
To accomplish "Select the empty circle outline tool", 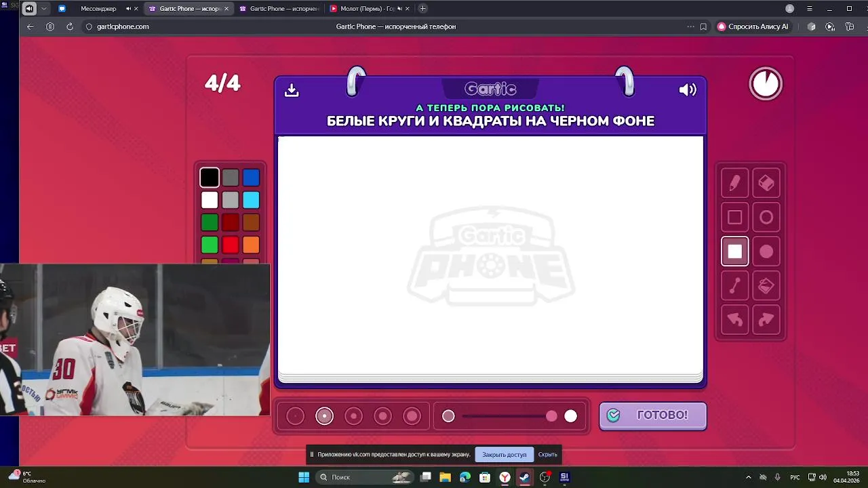I will (x=766, y=218).
